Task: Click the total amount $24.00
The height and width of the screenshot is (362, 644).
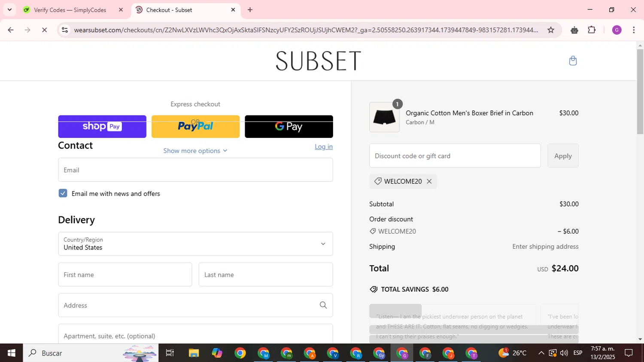Action: [x=565, y=268]
